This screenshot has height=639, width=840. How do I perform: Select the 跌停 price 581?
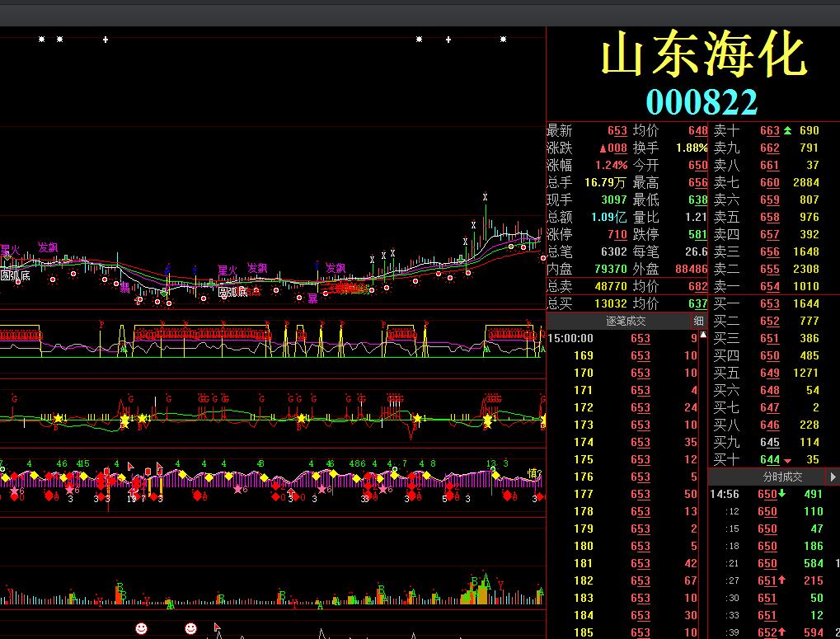(x=698, y=235)
